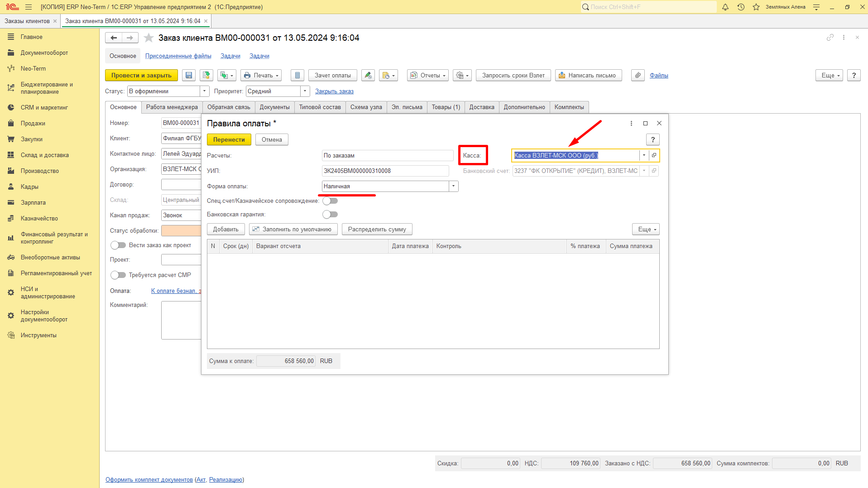Expand the Отчеты menu button
This screenshot has height=488, width=868.
coord(428,76)
